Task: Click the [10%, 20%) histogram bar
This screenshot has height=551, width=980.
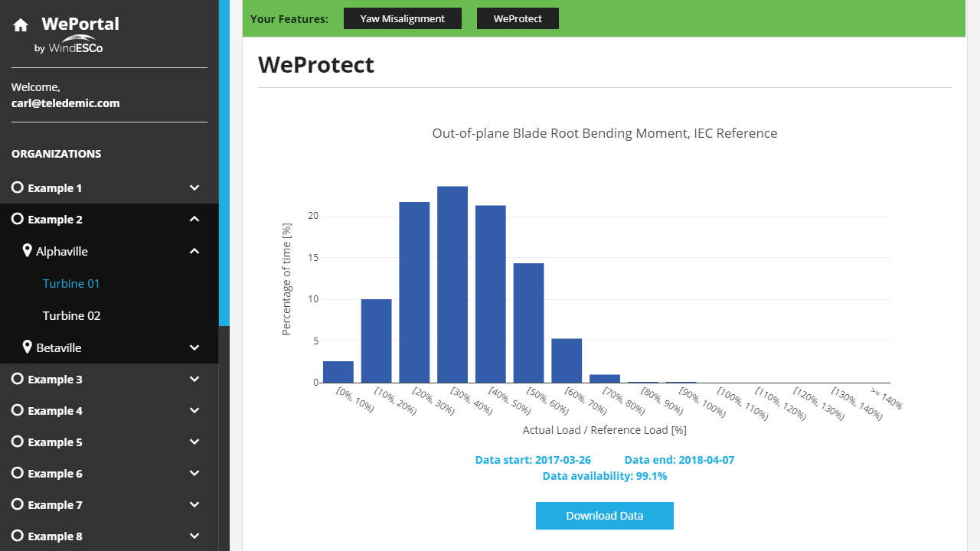Action: point(376,341)
